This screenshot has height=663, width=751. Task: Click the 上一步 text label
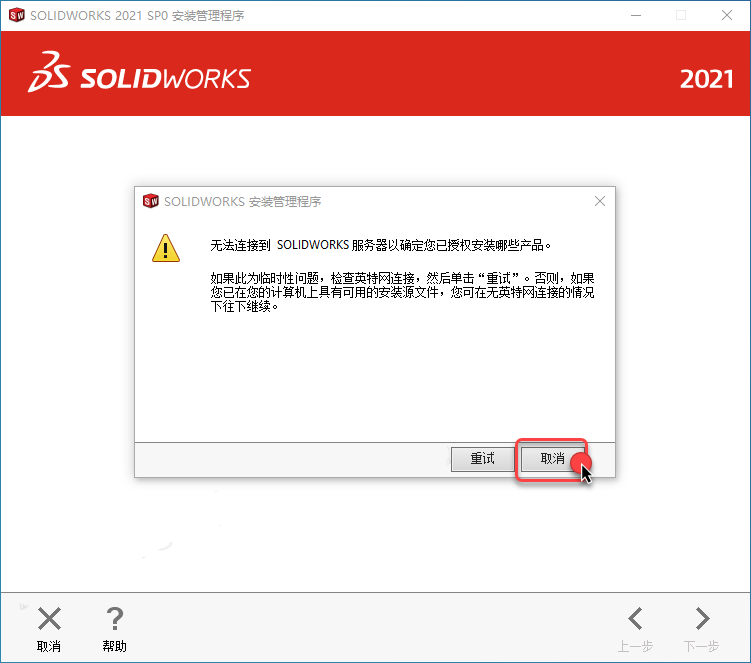pyautogui.click(x=635, y=646)
